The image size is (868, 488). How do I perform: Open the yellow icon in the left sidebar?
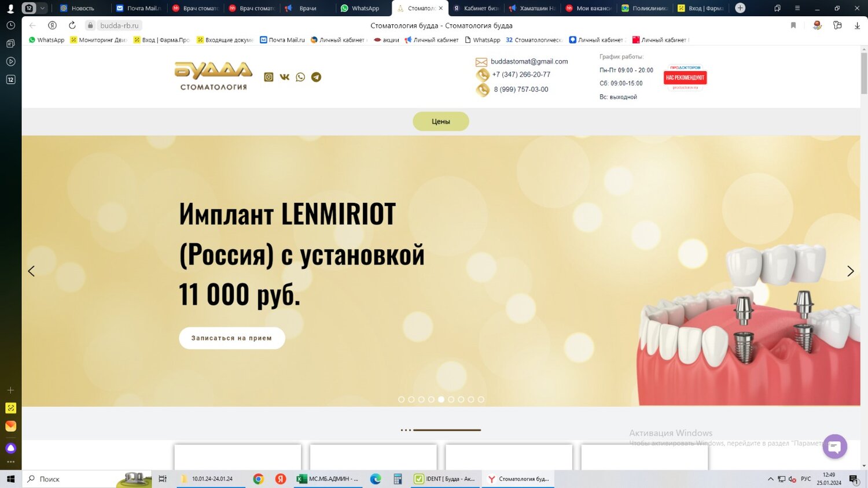[10, 408]
